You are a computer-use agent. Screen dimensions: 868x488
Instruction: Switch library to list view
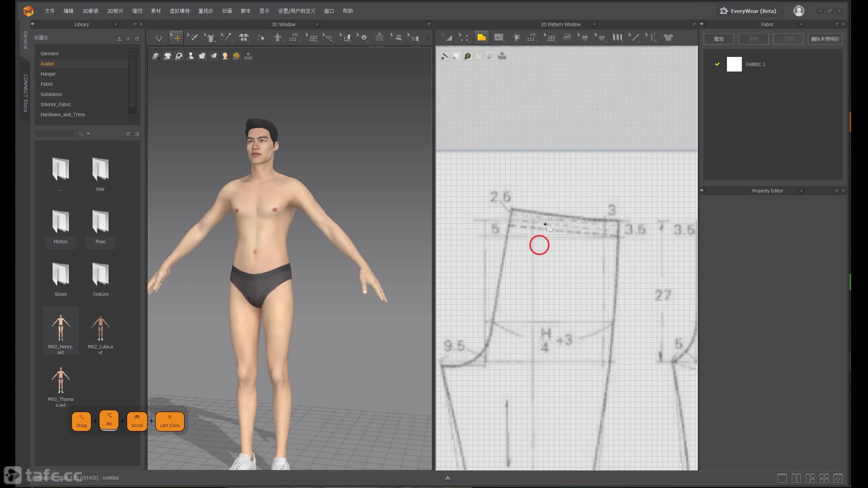click(x=137, y=134)
